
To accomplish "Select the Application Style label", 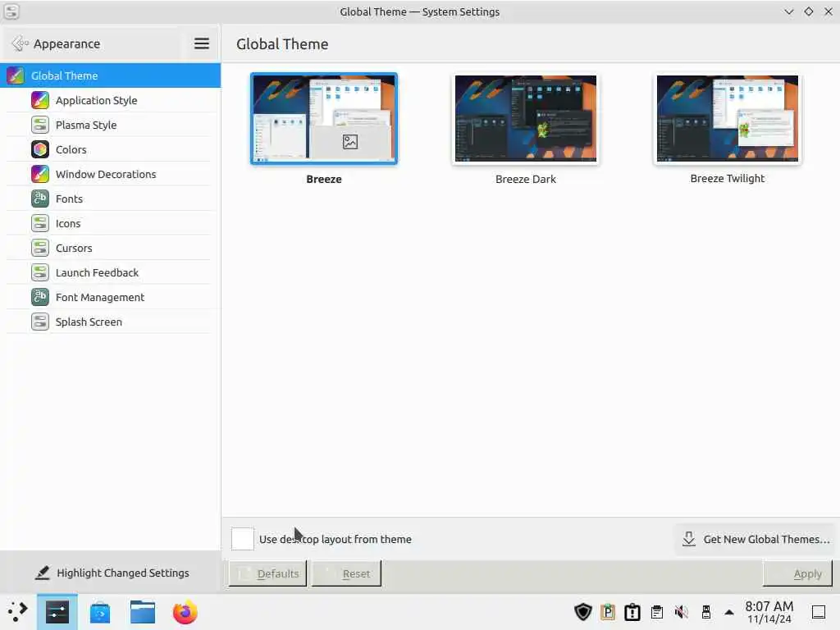I will coord(97,100).
